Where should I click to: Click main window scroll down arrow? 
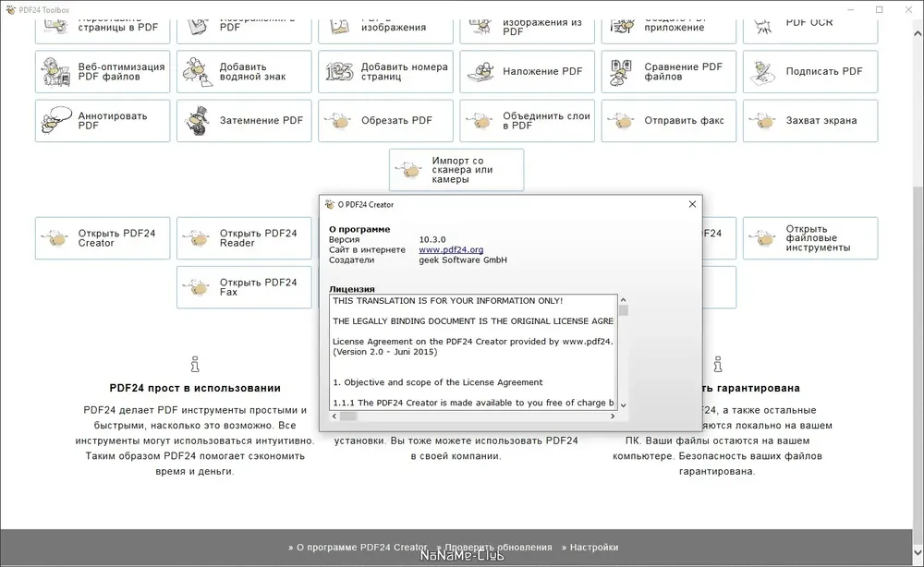coord(918,552)
